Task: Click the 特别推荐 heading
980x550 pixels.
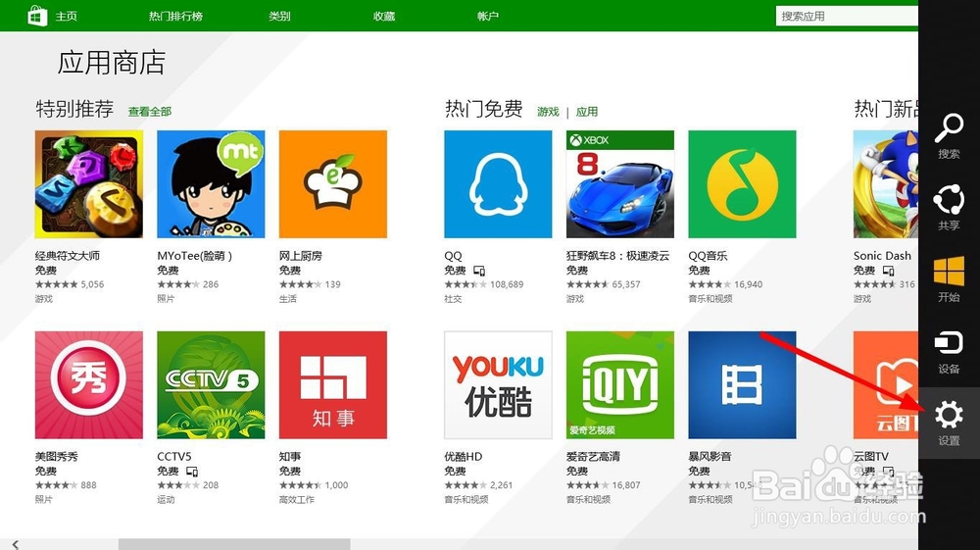Action: tap(74, 109)
